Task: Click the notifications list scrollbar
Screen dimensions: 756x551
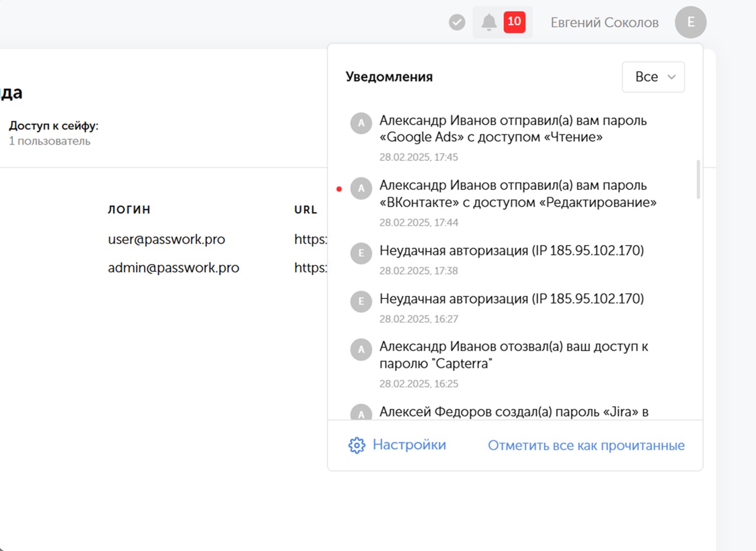Action: (x=698, y=179)
